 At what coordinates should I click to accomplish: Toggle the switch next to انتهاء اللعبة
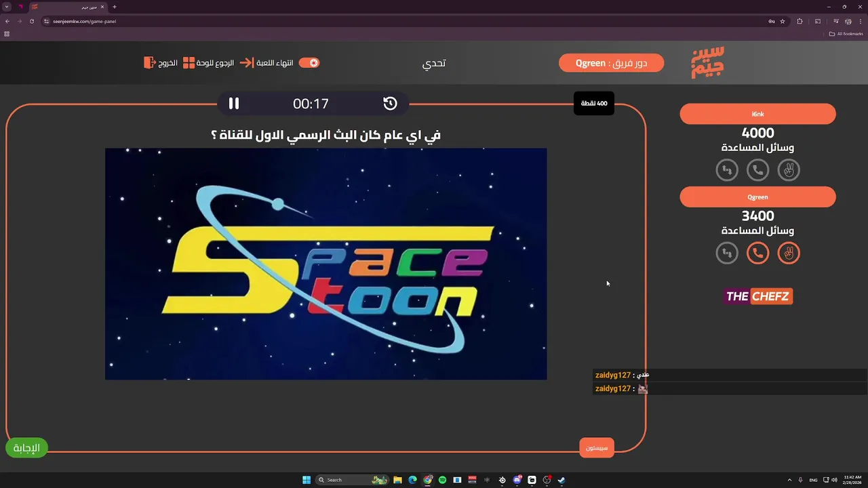click(x=309, y=62)
